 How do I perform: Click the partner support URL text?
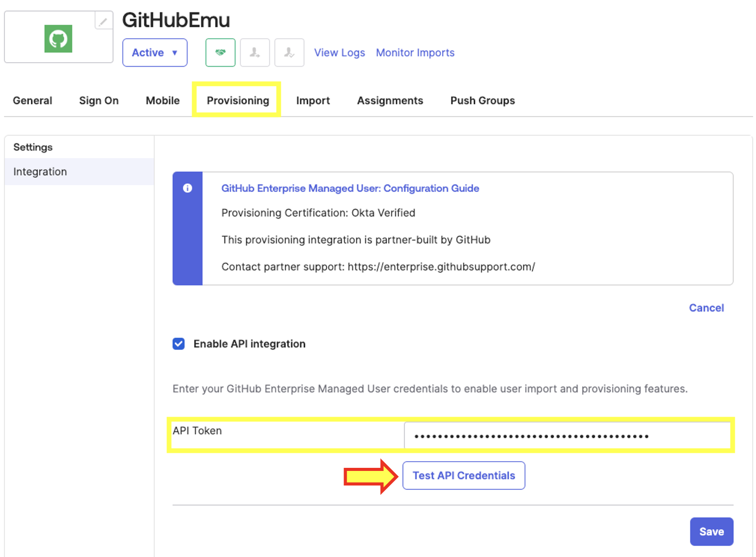point(442,267)
